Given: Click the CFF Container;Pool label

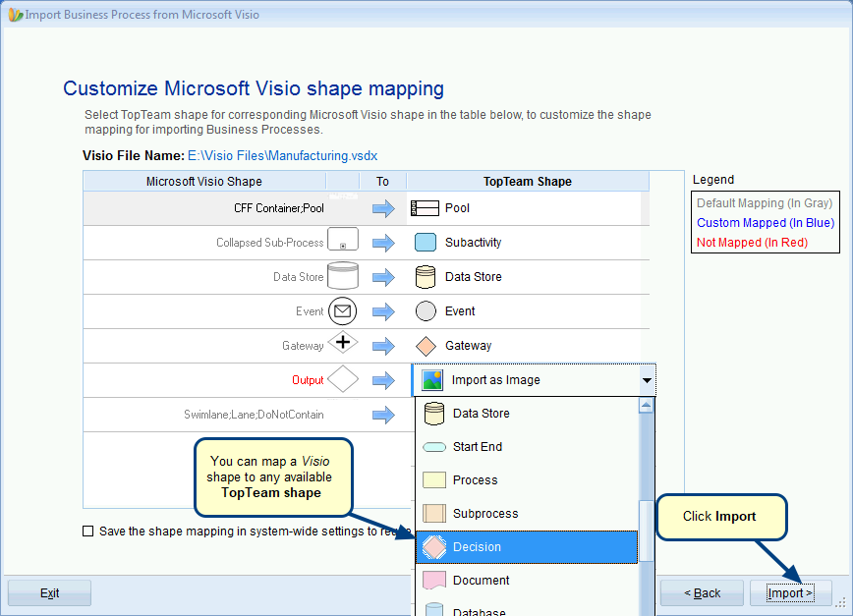Looking at the screenshot, I should click(278, 208).
